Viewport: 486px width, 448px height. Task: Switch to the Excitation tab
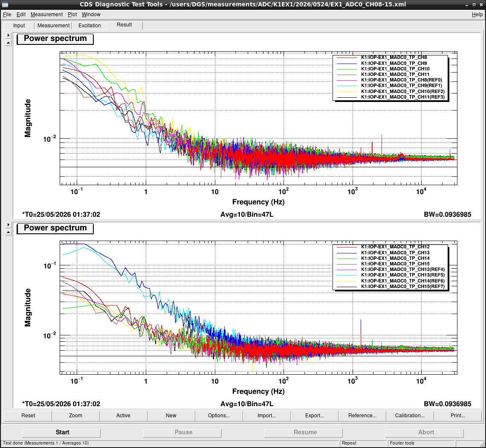coord(90,26)
